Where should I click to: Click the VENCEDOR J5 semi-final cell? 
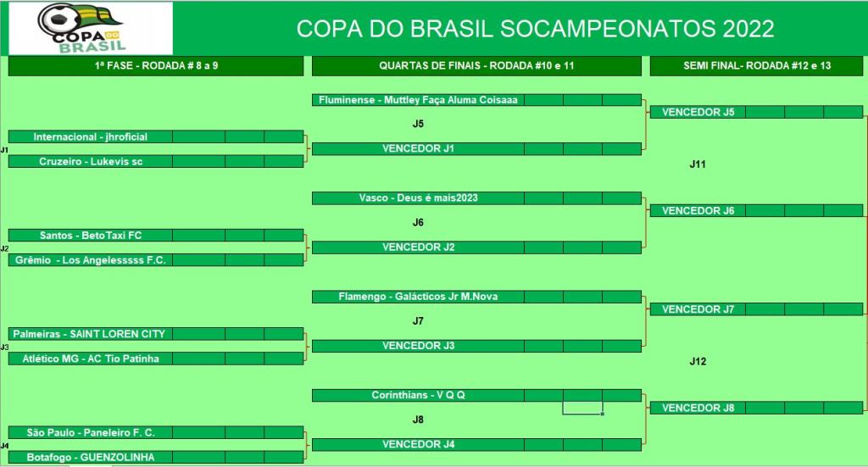pyautogui.click(x=698, y=112)
